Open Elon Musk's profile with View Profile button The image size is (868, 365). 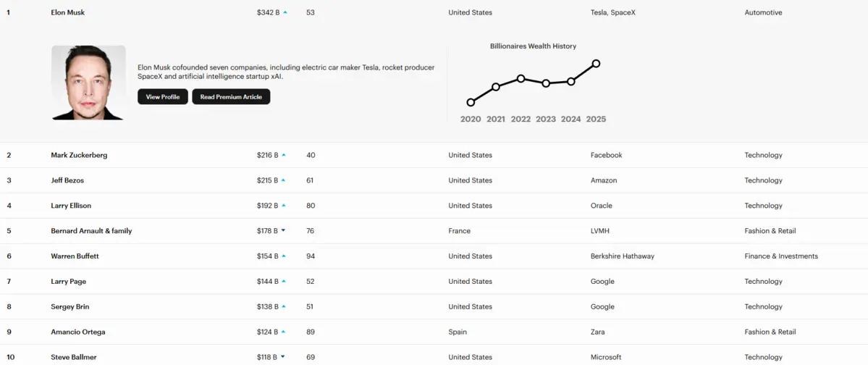(x=163, y=97)
